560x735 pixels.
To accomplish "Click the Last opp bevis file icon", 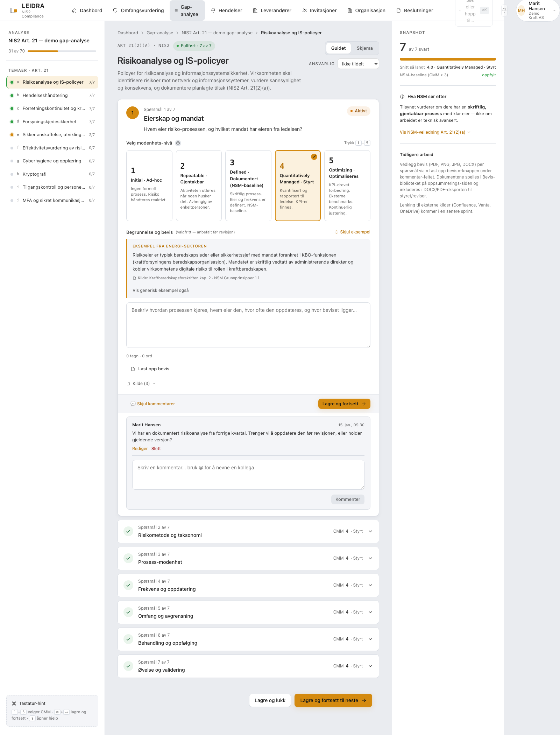I will [x=133, y=369].
